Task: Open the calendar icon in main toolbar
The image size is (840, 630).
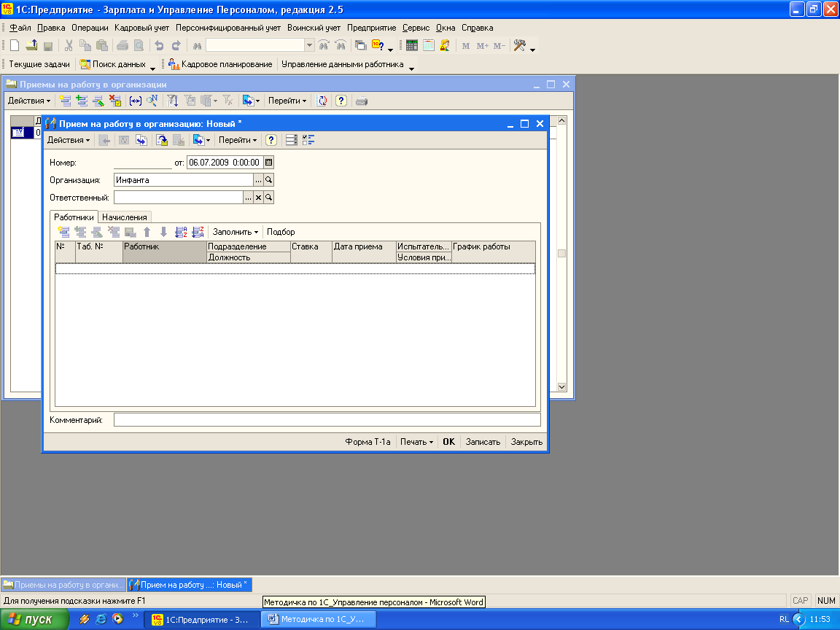Action: click(428, 45)
